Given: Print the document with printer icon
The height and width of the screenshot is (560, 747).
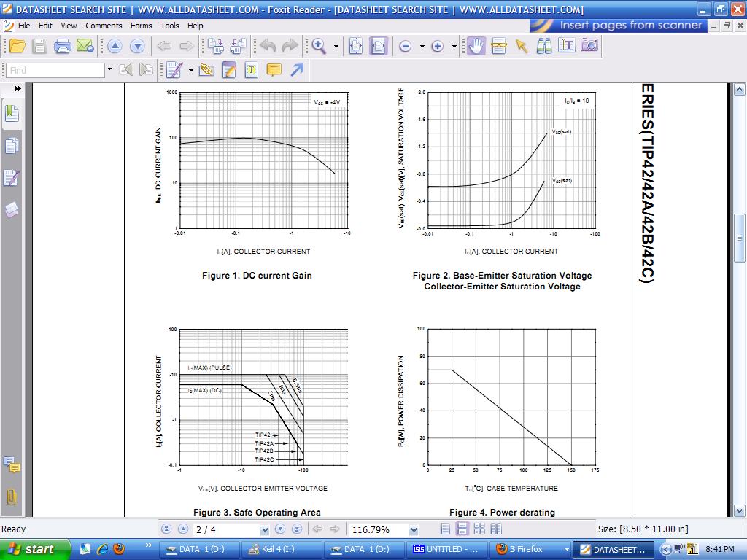Looking at the screenshot, I should pos(63,46).
